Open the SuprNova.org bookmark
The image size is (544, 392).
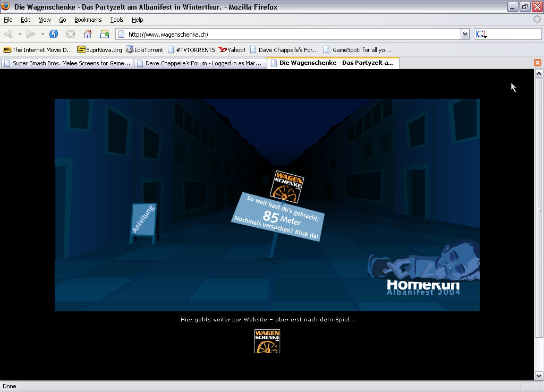click(x=99, y=49)
